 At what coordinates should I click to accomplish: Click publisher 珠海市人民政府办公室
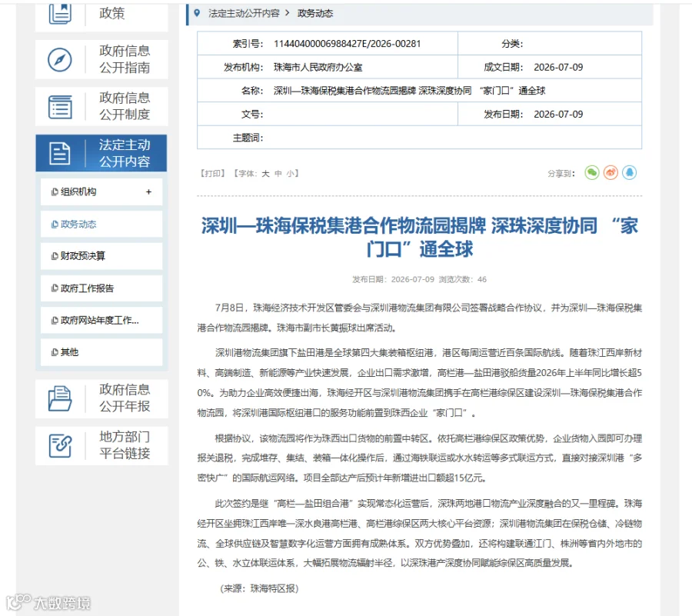click(318, 67)
